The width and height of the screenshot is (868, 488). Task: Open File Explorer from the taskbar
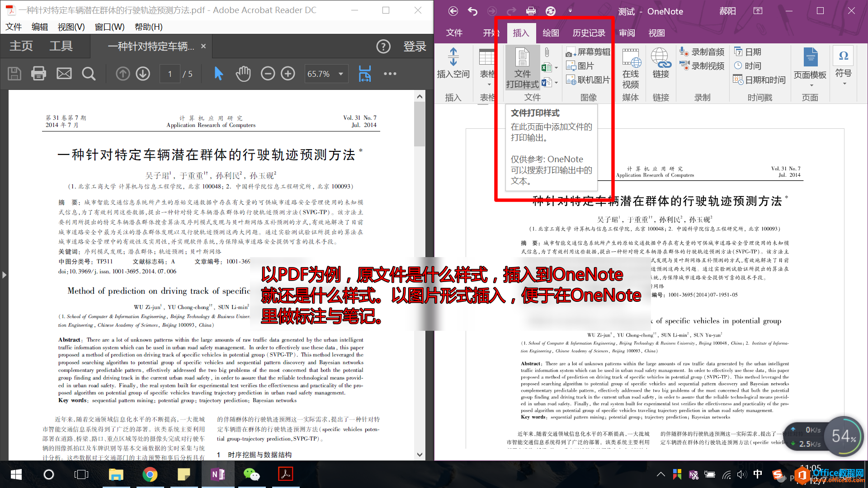tap(116, 474)
